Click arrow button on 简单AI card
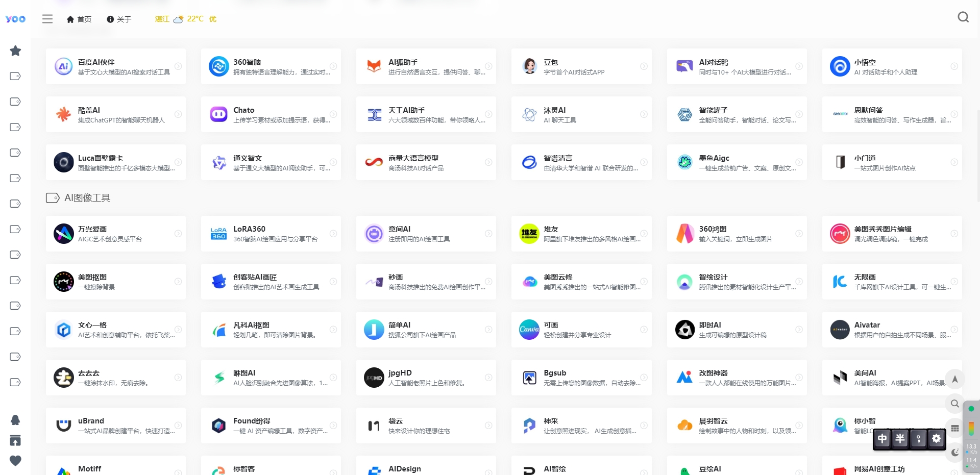Viewport: 980px width, 475px height. point(488,330)
